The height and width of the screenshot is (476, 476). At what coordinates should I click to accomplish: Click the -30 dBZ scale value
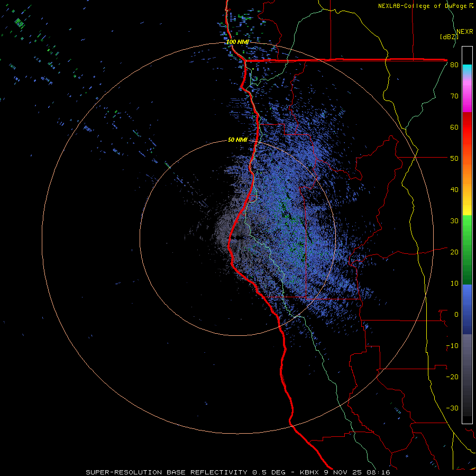coord(452,408)
